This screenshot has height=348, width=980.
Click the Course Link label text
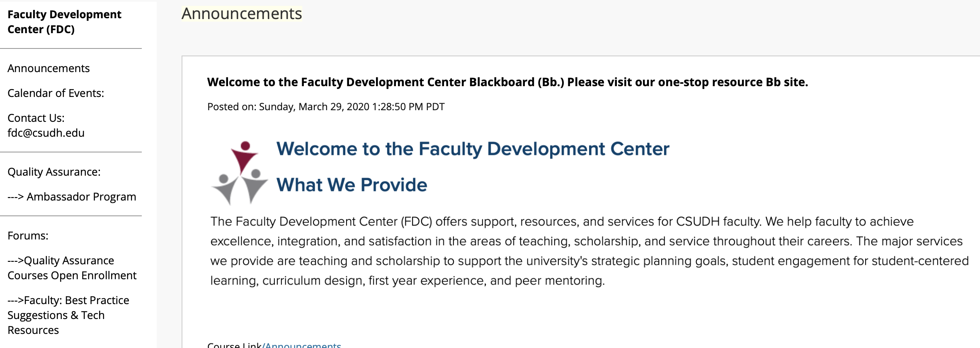pos(234,345)
